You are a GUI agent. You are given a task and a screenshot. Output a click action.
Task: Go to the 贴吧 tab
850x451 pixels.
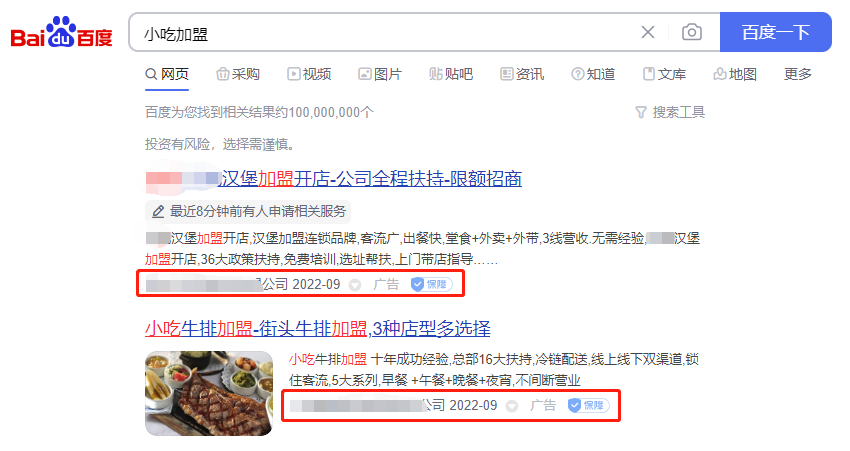pos(451,74)
